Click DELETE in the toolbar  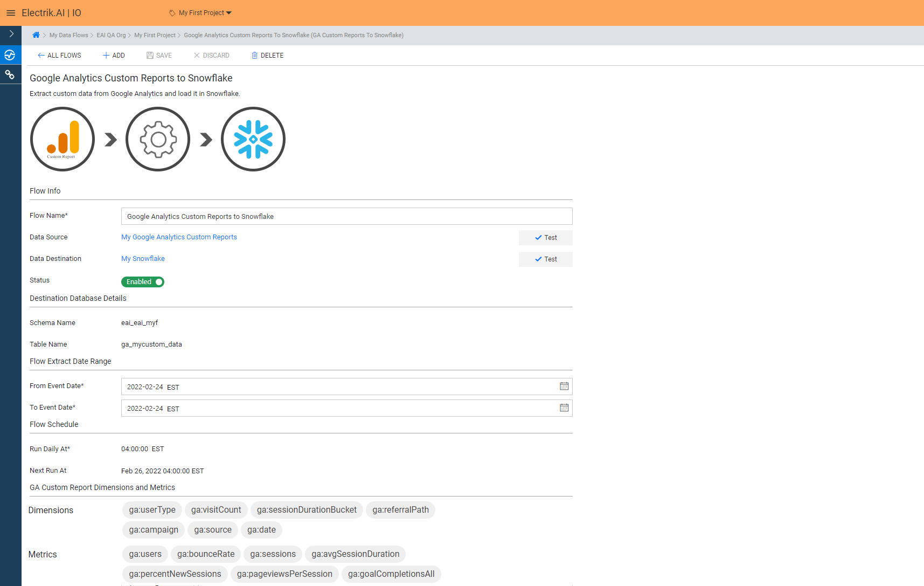(x=267, y=55)
